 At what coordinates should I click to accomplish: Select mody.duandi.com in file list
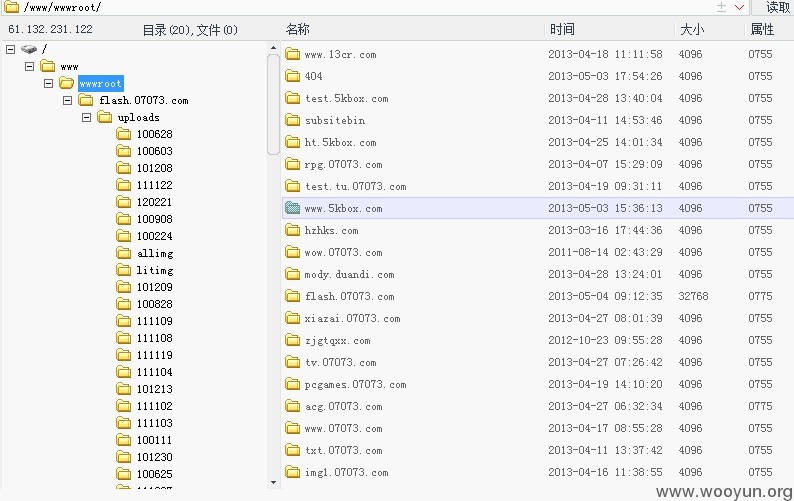(x=349, y=274)
